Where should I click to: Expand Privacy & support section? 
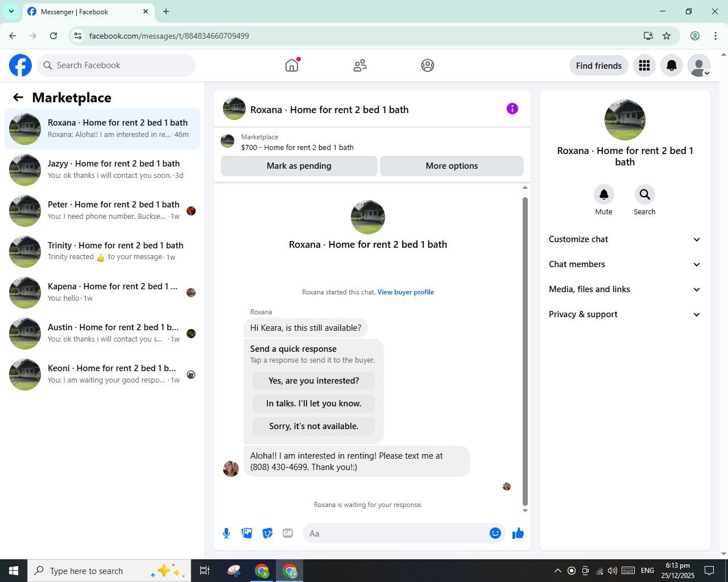pos(625,314)
